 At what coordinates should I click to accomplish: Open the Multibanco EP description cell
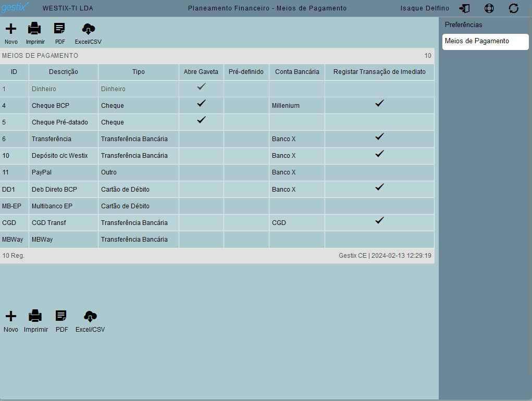coord(64,206)
